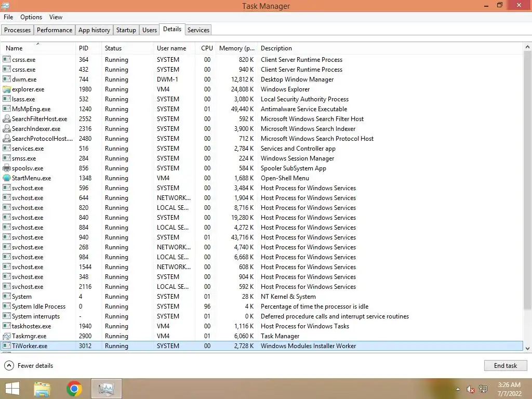
Task: Launch Google Chrome from the taskbar
Action: point(74,389)
